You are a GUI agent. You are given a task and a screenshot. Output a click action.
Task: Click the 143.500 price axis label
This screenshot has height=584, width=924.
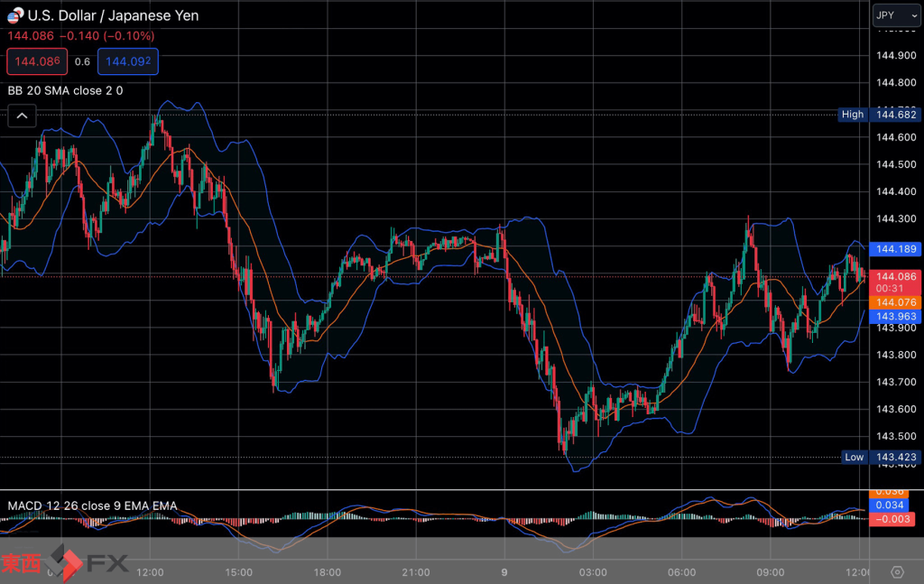click(896, 436)
